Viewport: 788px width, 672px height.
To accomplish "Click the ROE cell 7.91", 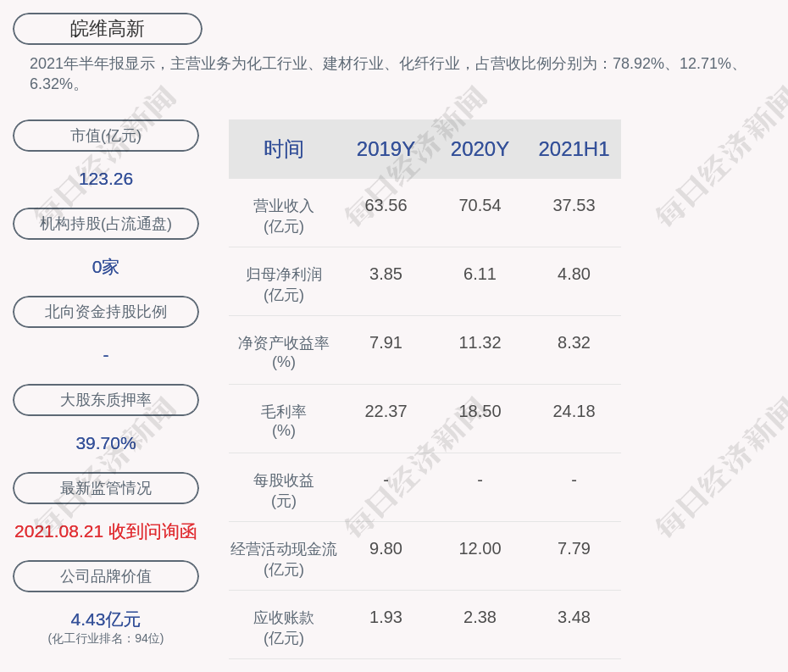I will pyautogui.click(x=386, y=343).
